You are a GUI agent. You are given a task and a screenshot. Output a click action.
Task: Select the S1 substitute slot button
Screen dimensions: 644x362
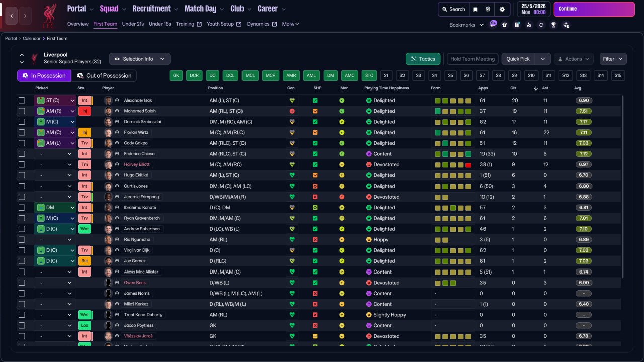tap(386, 76)
